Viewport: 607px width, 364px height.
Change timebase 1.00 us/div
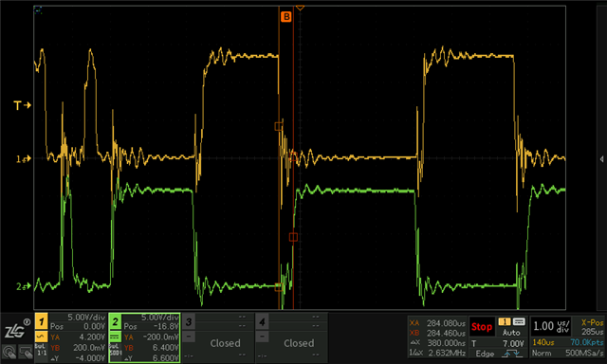tap(551, 327)
